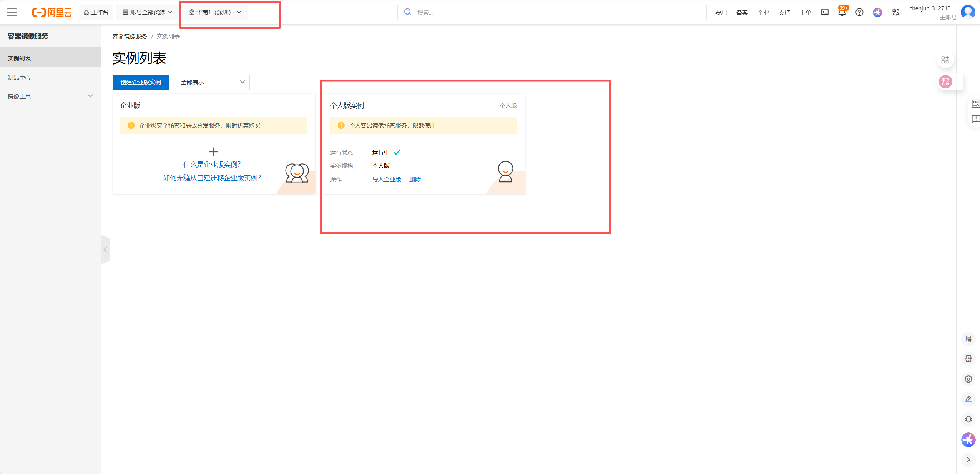This screenshot has width=980, height=474.
Task: Open the hamburger navigation menu
Action: (x=12, y=12)
